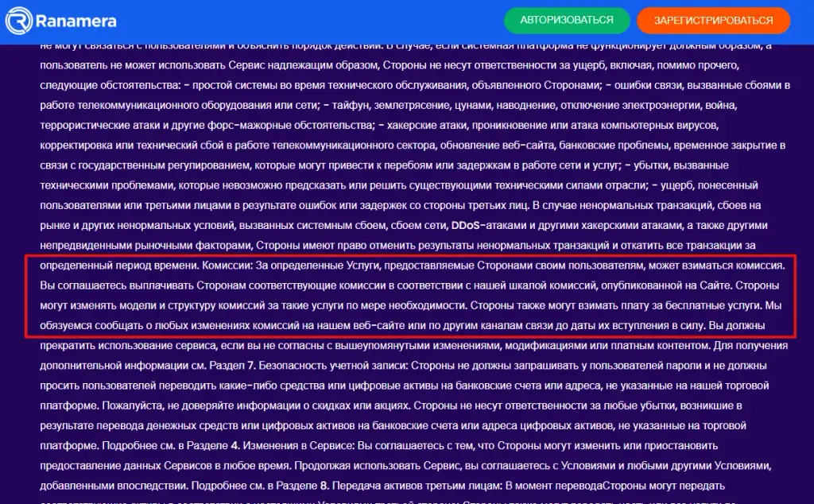Click the phrase "Передача активов третьим лицам:"

(417, 486)
